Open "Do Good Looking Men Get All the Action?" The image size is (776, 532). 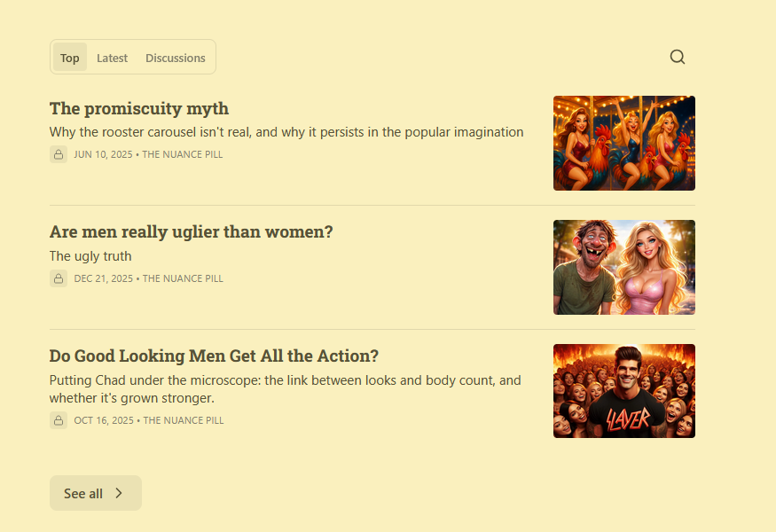[214, 356]
